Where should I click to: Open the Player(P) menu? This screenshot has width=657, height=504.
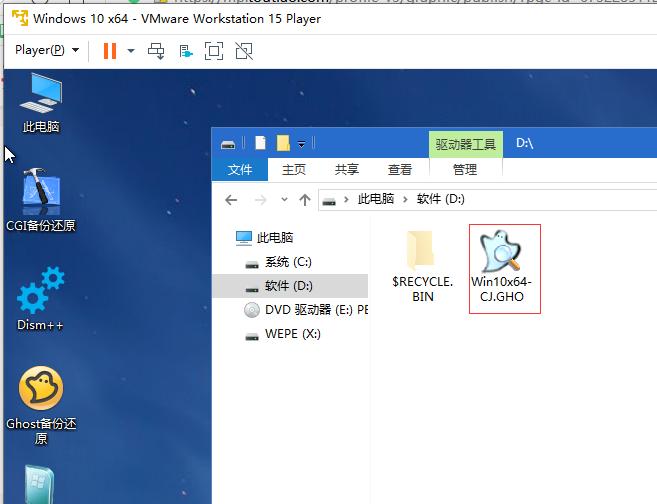(x=47, y=50)
